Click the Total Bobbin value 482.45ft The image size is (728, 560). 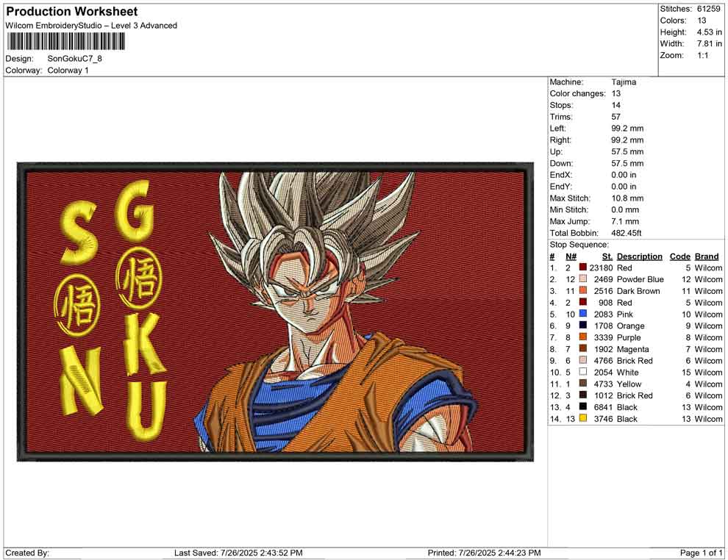[627, 233]
